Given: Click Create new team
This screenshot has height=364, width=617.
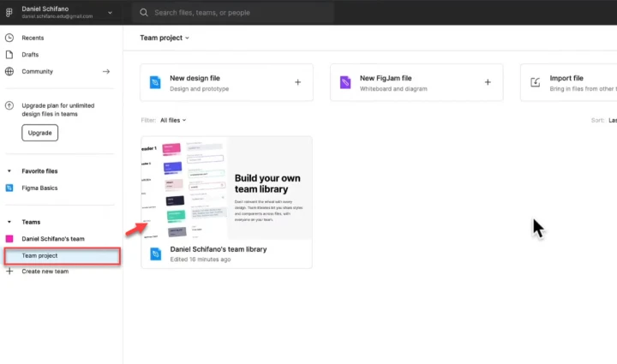Looking at the screenshot, I should click(45, 272).
